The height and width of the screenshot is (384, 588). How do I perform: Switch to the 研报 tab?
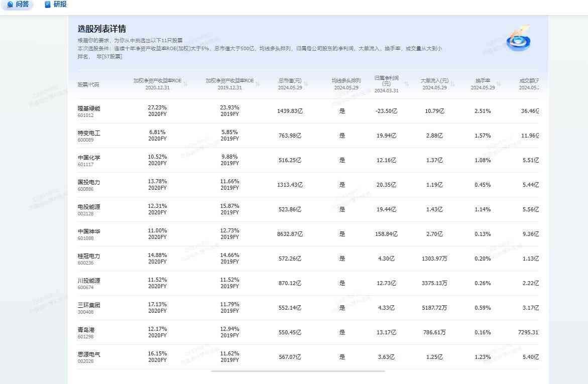click(54, 5)
